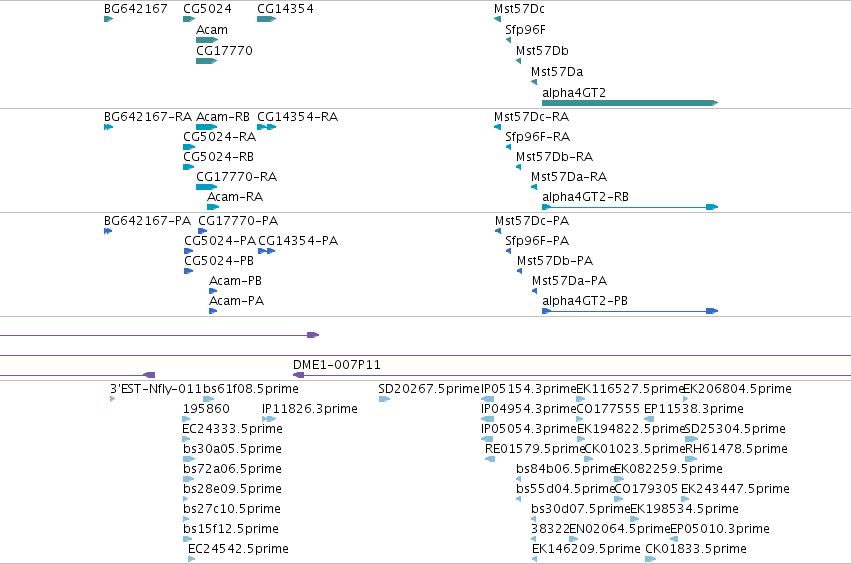851x564 pixels.
Task: Select EST EK198534.5prime
Action: click(x=684, y=509)
